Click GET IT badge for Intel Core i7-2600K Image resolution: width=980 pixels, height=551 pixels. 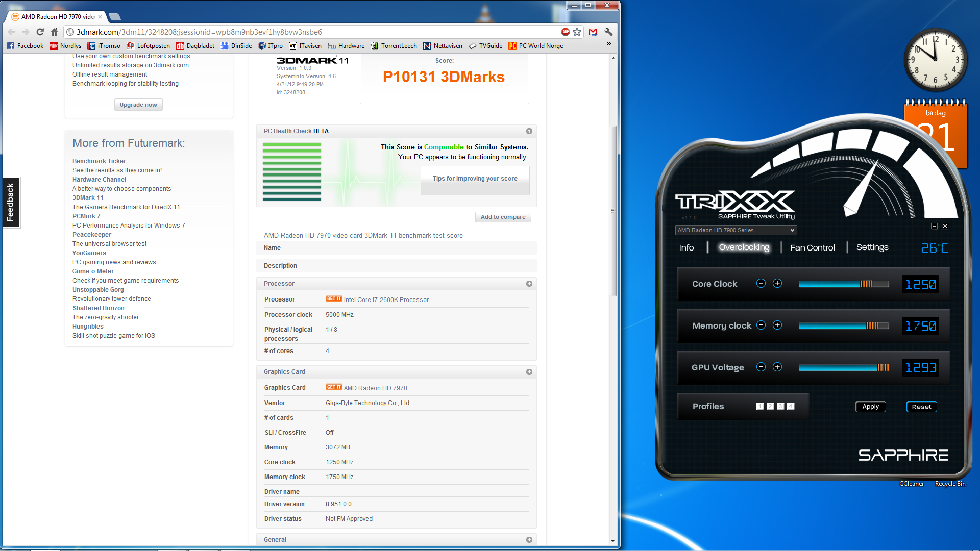(334, 299)
